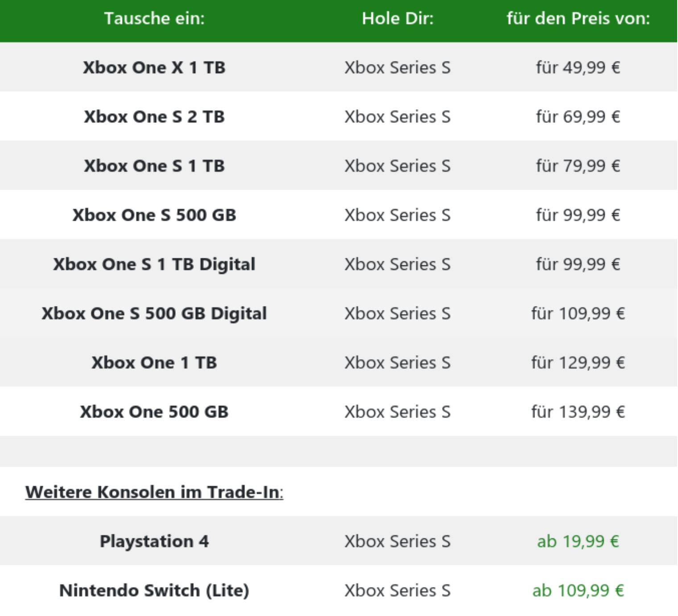Viewport: 678px width, 616px height.
Task: Select the Xbox One X 1 TB row label
Action: (x=154, y=67)
